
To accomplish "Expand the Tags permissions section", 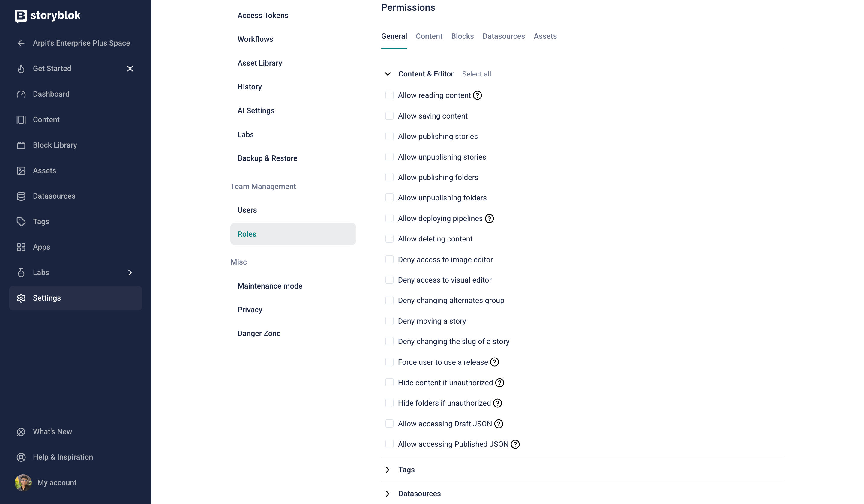I will (x=387, y=470).
